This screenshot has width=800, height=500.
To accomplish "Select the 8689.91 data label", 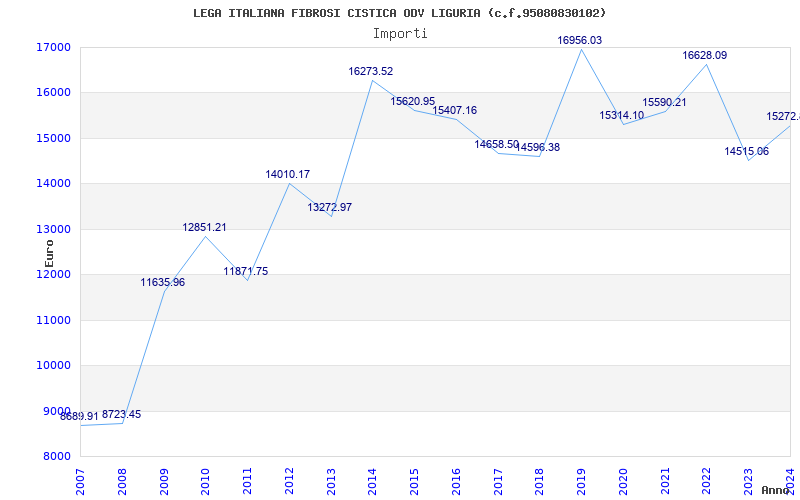I will [79, 416].
